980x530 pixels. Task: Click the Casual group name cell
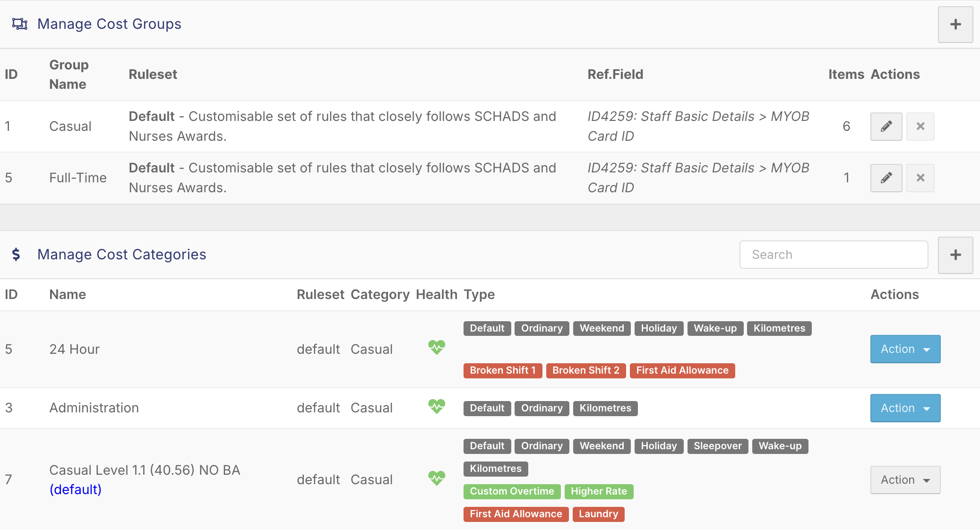pos(70,126)
